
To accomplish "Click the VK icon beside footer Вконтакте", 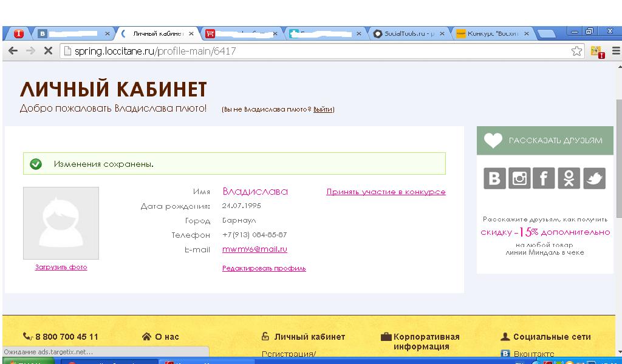I will point(505,353).
